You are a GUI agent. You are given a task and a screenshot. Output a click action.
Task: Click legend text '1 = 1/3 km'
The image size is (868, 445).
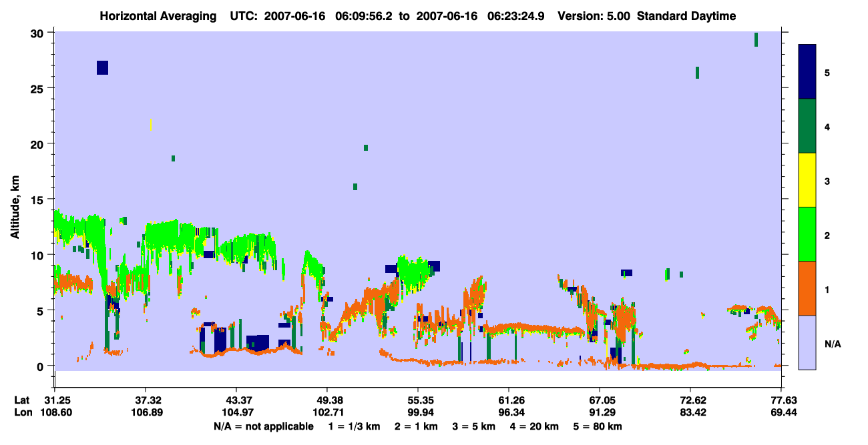pyautogui.click(x=353, y=426)
